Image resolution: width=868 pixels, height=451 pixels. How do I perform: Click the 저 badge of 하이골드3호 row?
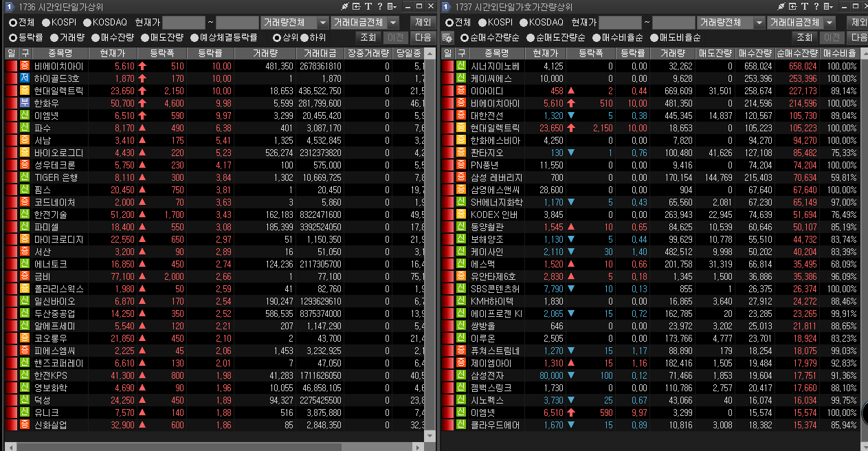coord(24,78)
